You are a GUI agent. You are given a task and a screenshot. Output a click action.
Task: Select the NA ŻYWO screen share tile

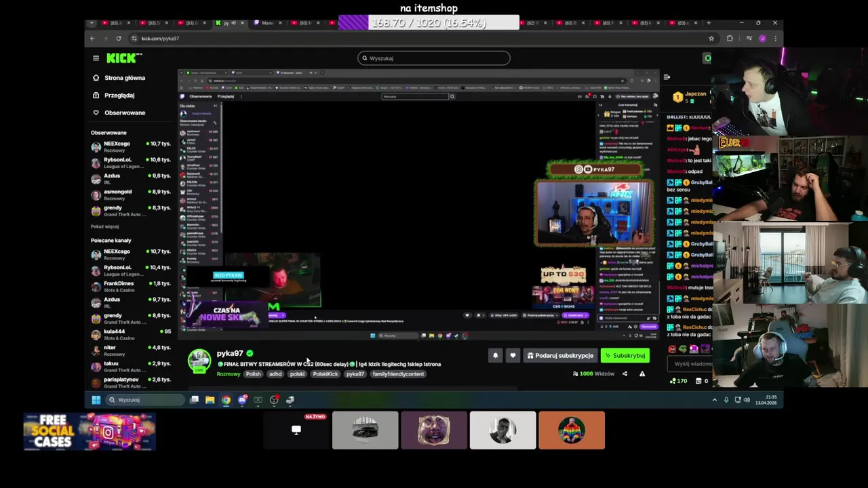[296, 430]
